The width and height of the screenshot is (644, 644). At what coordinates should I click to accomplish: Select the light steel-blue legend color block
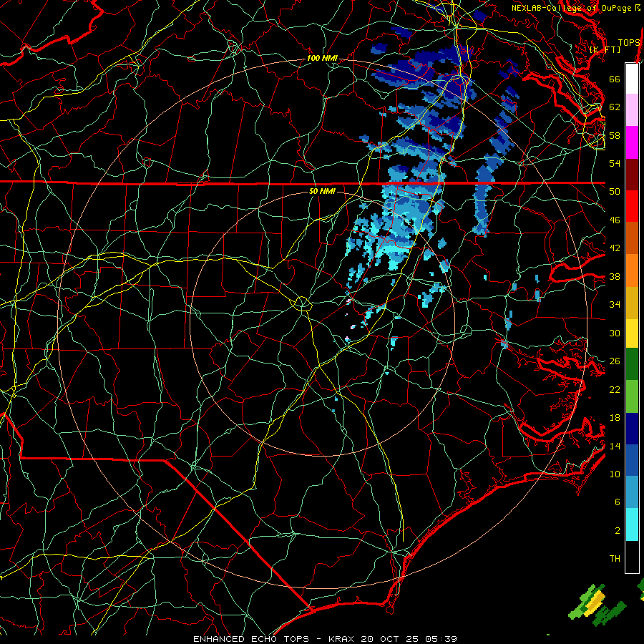click(632, 492)
